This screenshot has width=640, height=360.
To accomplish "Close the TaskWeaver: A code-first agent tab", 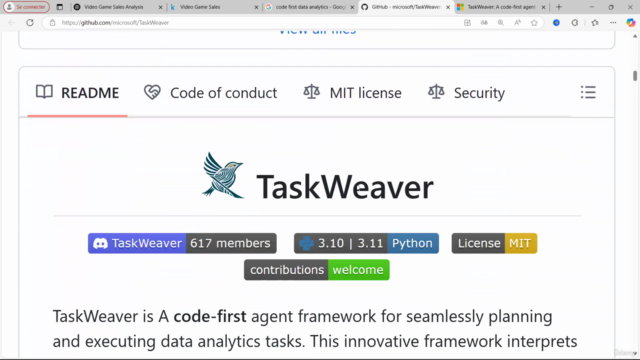I will (x=543, y=7).
